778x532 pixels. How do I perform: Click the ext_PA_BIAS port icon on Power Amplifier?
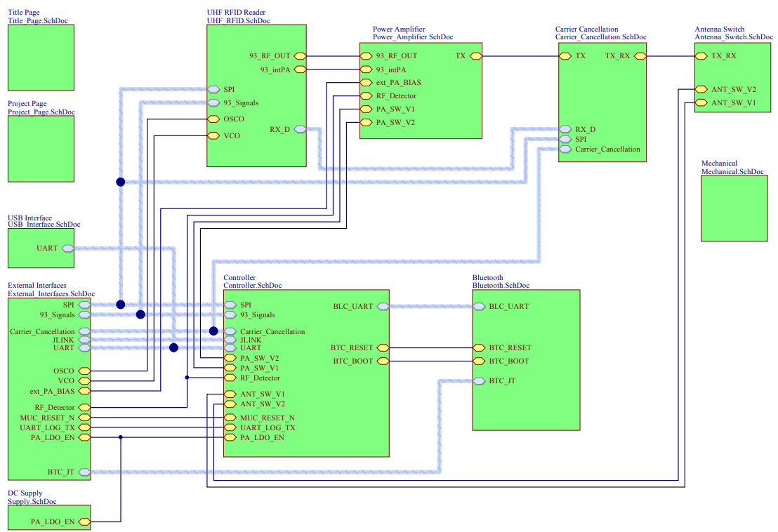pyautogui.click(x=366, y=83)
